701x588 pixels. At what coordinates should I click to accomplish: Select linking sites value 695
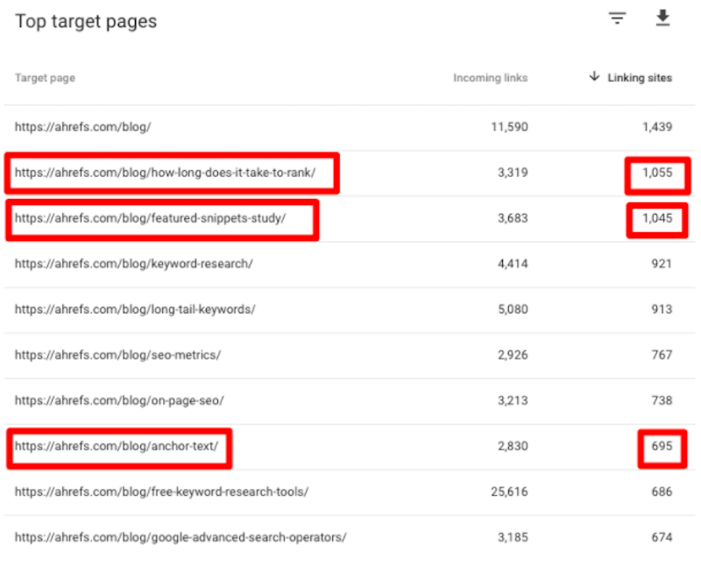[x=662, y=446]
